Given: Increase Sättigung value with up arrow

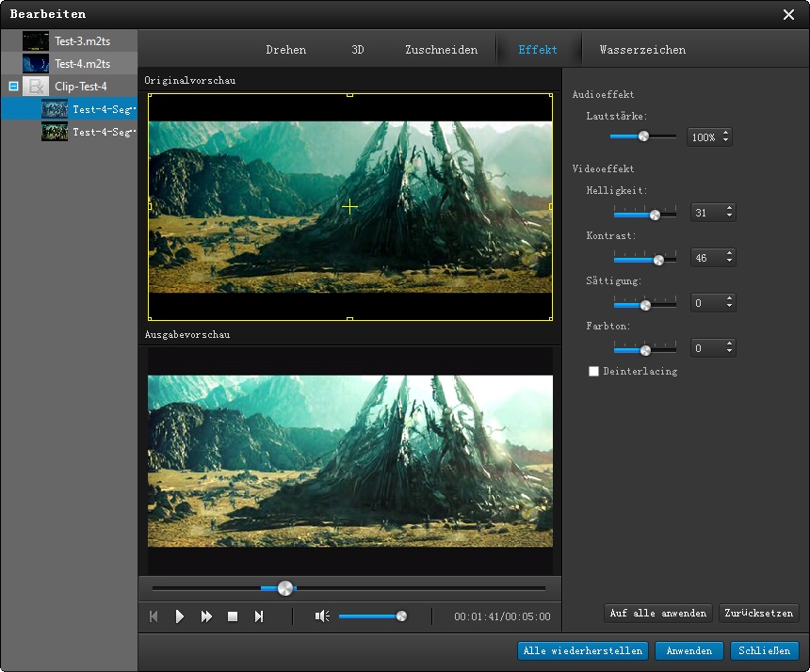Looking at the screenshot, I should click(x=729, y=299).
